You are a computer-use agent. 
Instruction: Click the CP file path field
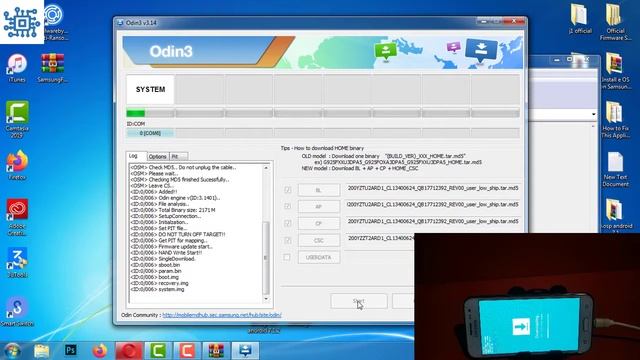point(433,221)
